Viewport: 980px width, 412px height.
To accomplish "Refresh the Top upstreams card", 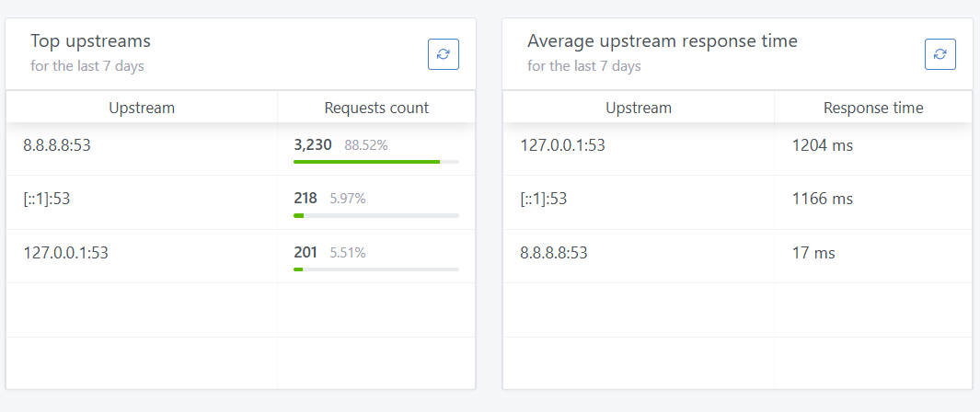I will (x=443, y=54).
